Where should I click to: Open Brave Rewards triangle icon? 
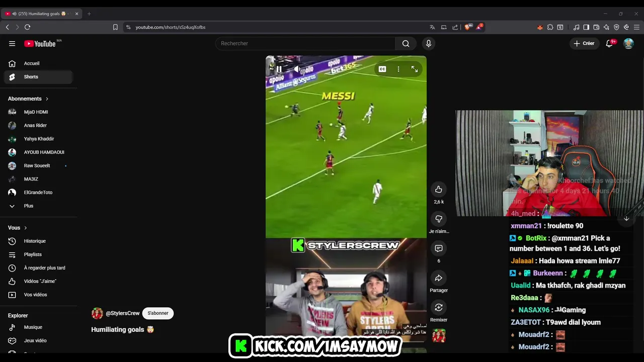[479, 27]
